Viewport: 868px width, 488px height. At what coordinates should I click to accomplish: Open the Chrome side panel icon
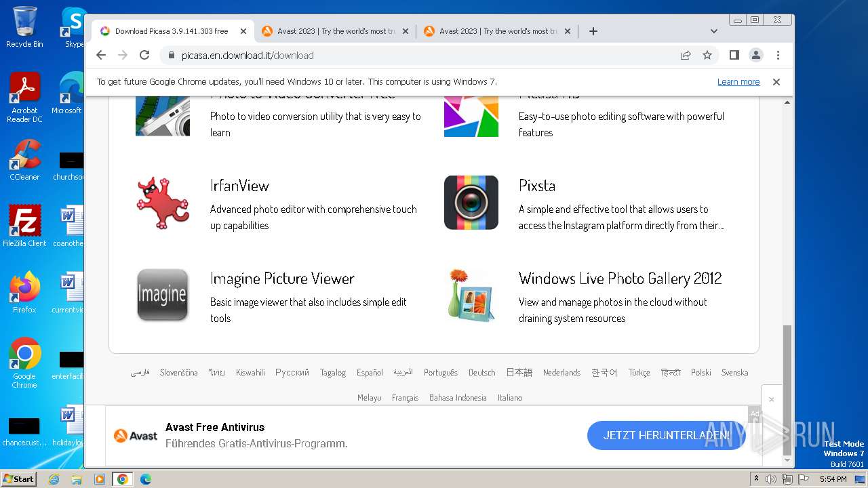[734, 55]
